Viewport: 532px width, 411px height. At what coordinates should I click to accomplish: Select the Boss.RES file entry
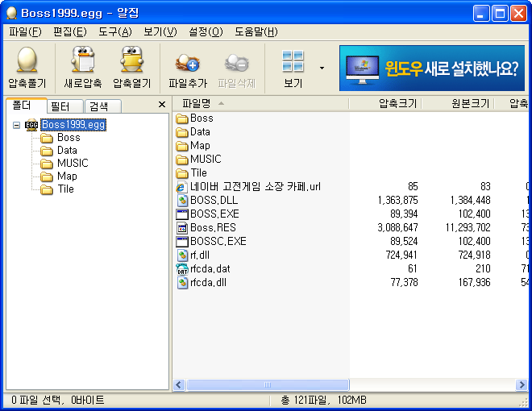point(213,228)
